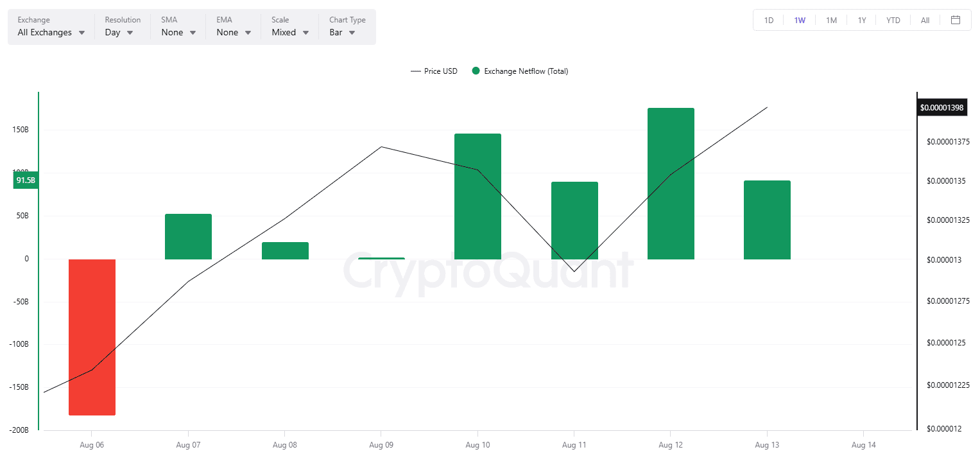Change Chart Type from Bar
980x454 pixels.
click(x=342, y=32)
